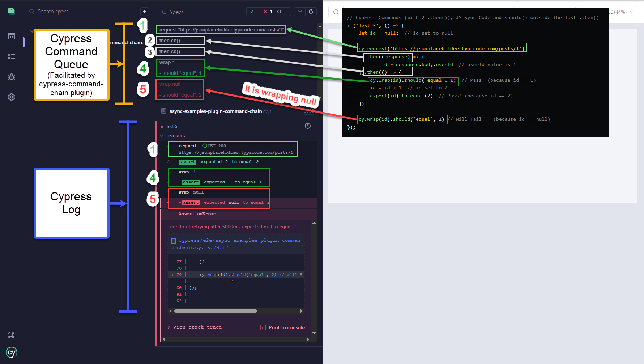
Task: Click the code frame horizontal scrollbar
Action: pyautogui.click(x=216, y=311)
